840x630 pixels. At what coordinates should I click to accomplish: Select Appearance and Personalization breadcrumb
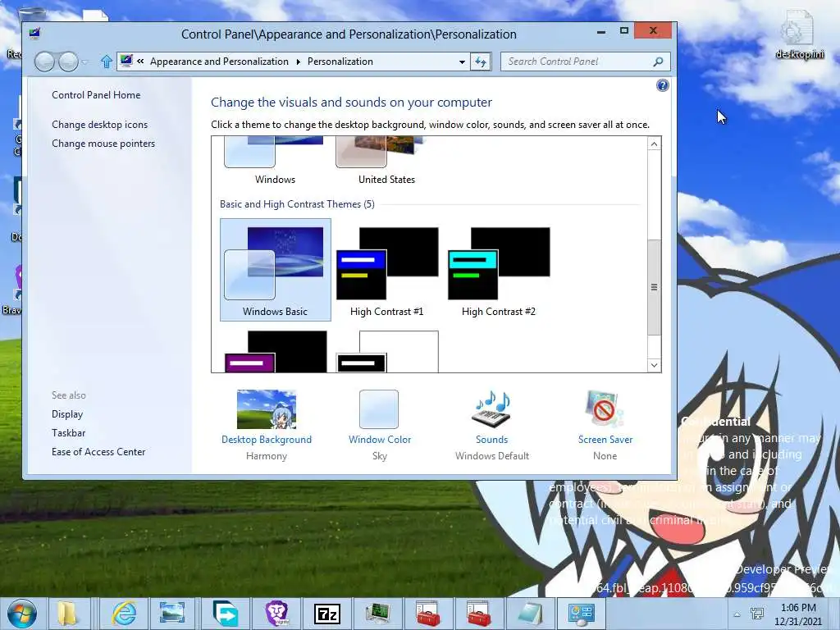tap(219, 62)
